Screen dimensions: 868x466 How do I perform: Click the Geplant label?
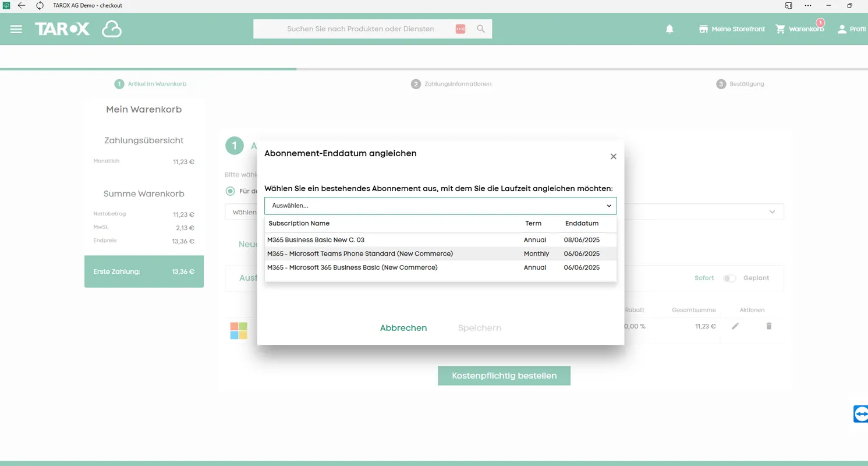756,278
